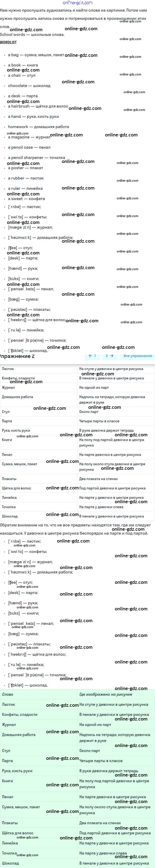Image resolution: width=155 pixels, height=868 pixels.
Task: Select list item "a ruler — линейка"
Action: tap(25, 188)
